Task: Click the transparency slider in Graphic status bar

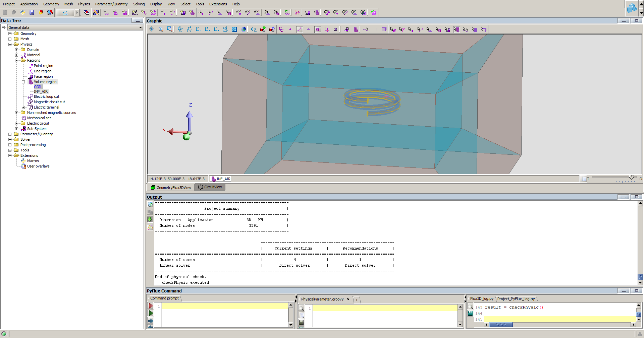Action: (614, 178)
